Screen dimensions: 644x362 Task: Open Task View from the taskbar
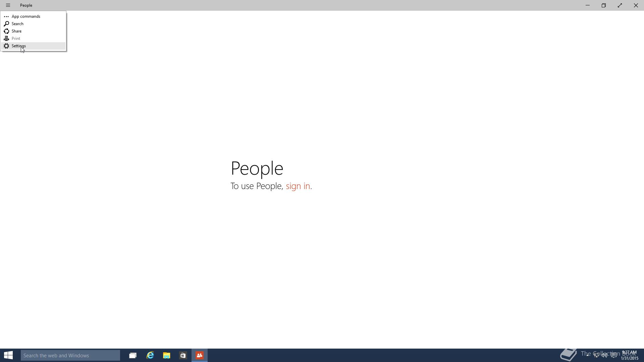(133, 355)
